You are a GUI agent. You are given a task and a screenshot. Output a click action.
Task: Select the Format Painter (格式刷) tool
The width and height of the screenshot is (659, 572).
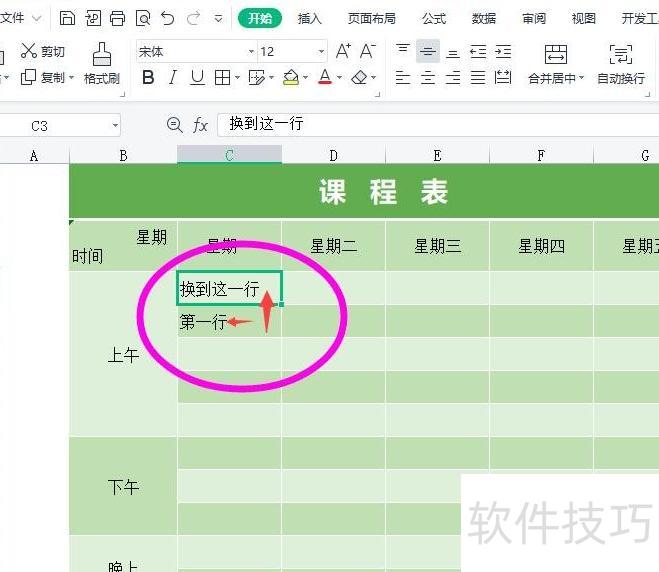coord(102,63)
